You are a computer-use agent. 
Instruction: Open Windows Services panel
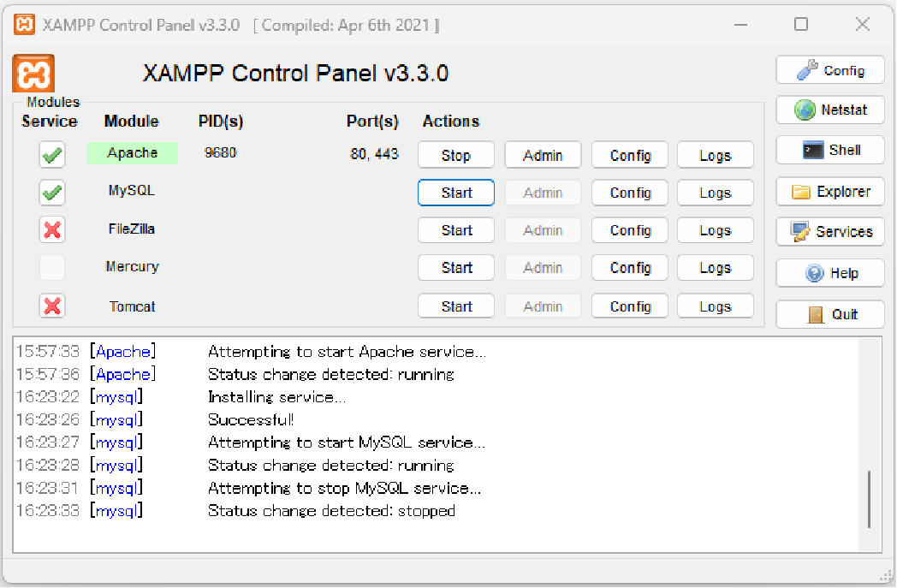(x=830, y=232)
